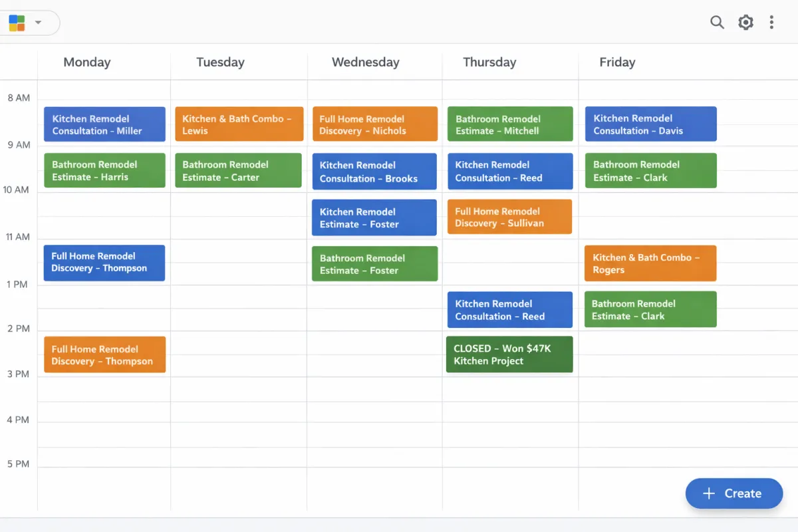
Task: Open Kitchen Remodel Consultation – Miller event
Action: [104, 124]
